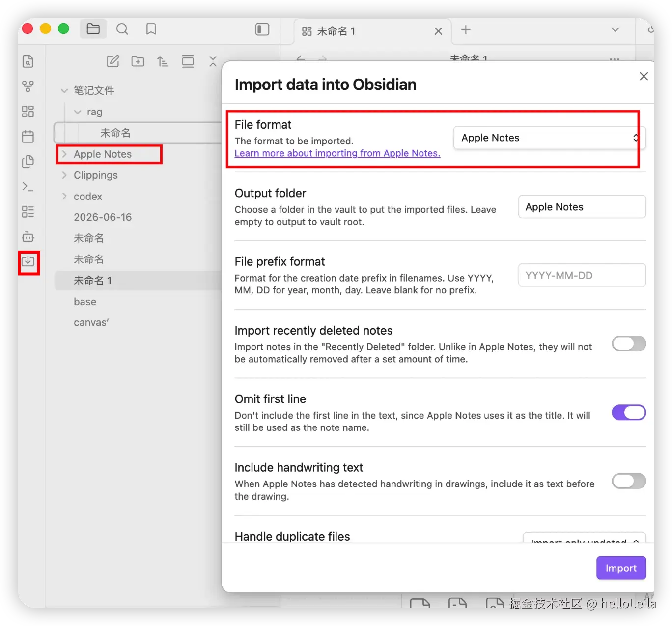This screenshot has height=626, width=672.
Task: Open the daily note calendar icon
Action: pyautogui.click(x=28, y=136)
